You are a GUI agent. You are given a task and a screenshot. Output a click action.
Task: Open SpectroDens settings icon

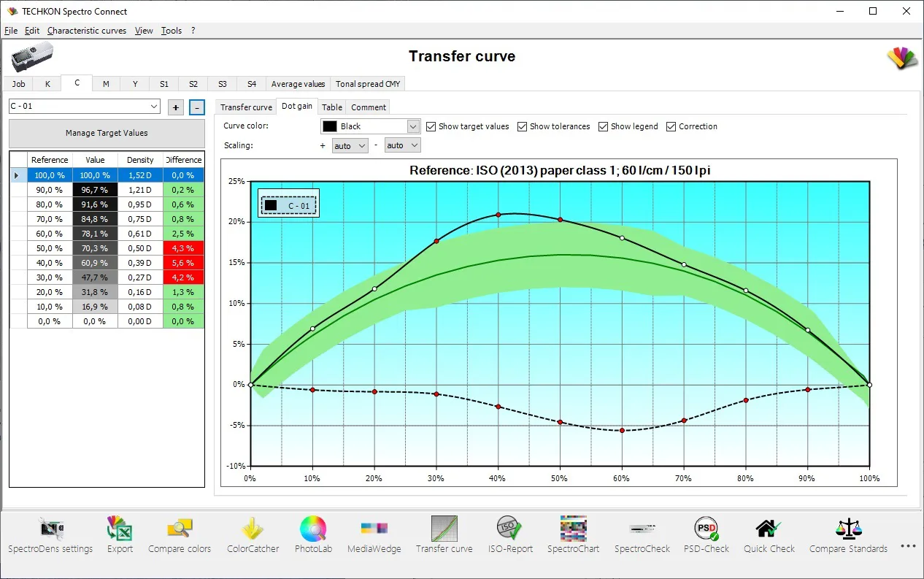click(50, 529)
